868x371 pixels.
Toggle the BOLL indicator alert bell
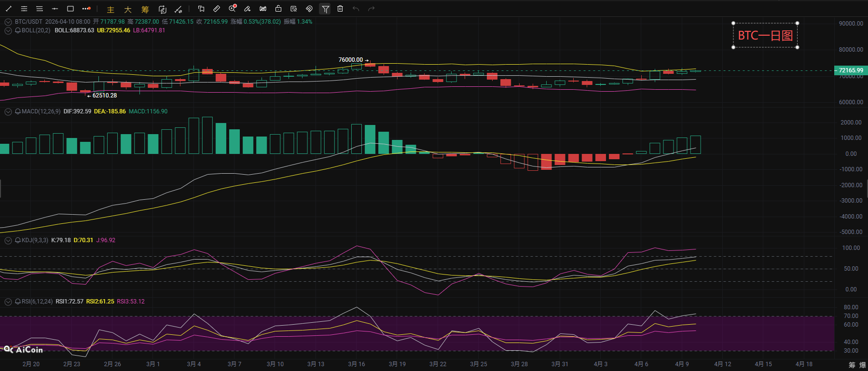coord(18,30)
